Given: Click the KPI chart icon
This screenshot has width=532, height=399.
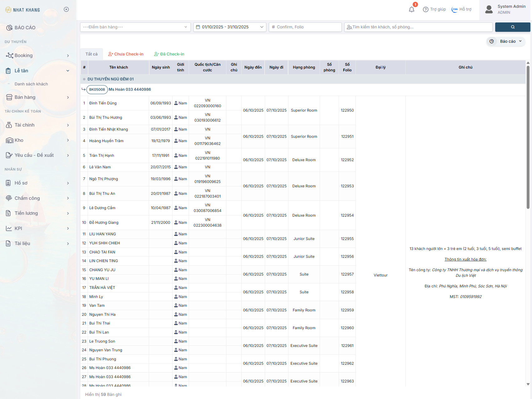Looking at the screenshot, I should click(x=9, y=228).
